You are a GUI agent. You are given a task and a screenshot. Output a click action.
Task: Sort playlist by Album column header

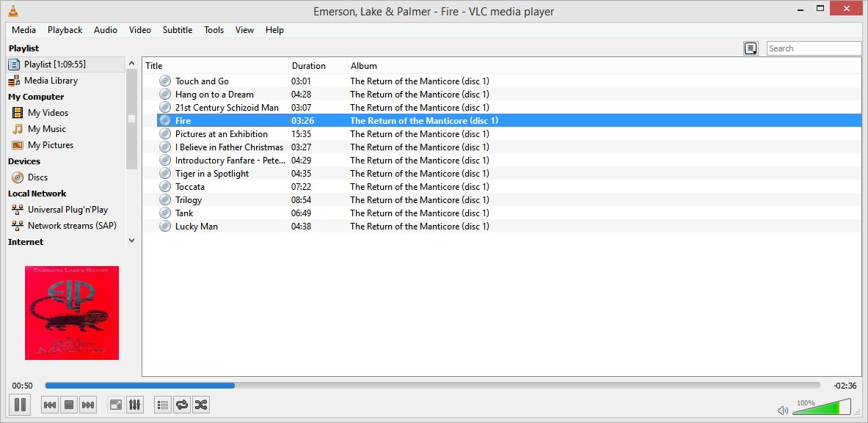[x=605, y=66]
